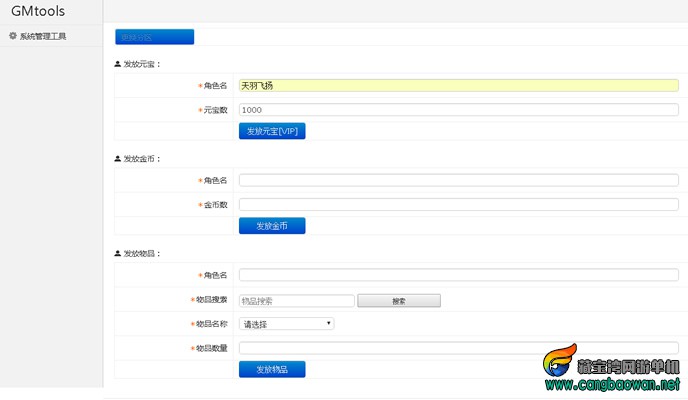Click the 物品数量 input field

pyautogui.click(x=459, y=348)
